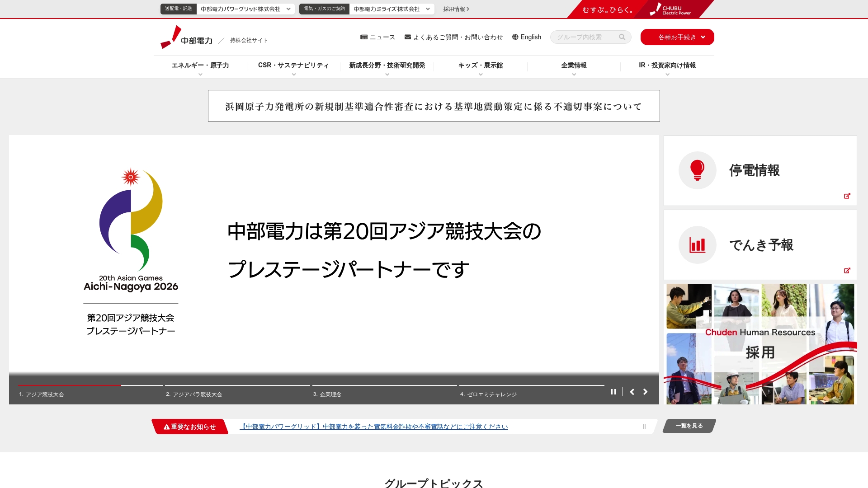Click the むすぶ。ひらく。 slogan banner
The height and width of the screenshot is (488, 868).
(x=608, y=10)
